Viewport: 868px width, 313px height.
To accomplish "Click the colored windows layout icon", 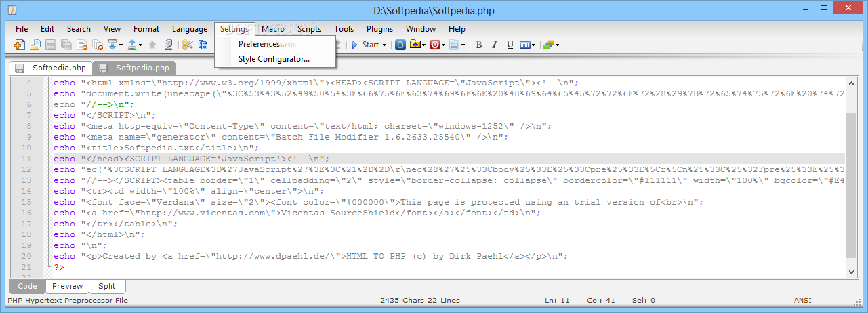I will (x=549, y=45).
